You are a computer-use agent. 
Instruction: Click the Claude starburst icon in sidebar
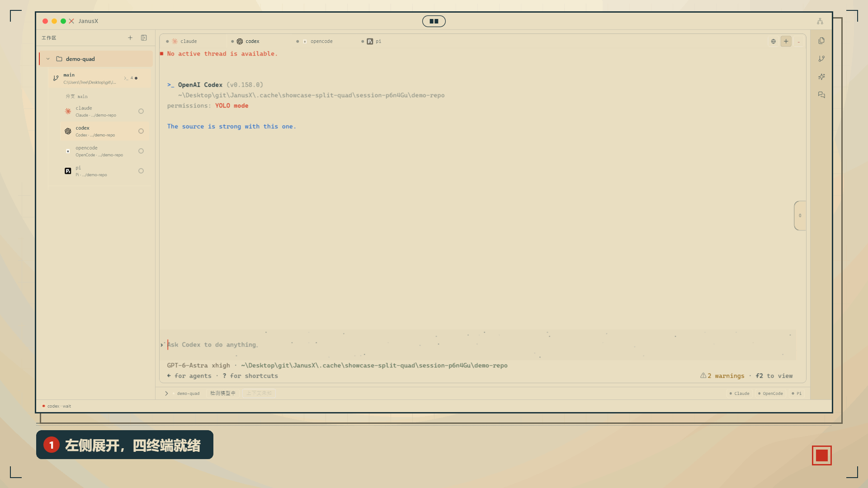coord(68,111)
